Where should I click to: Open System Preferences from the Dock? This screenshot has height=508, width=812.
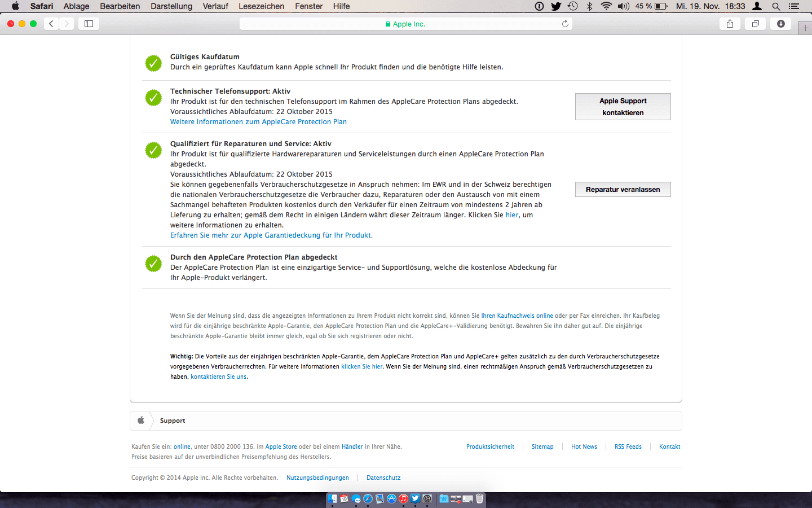427,498
